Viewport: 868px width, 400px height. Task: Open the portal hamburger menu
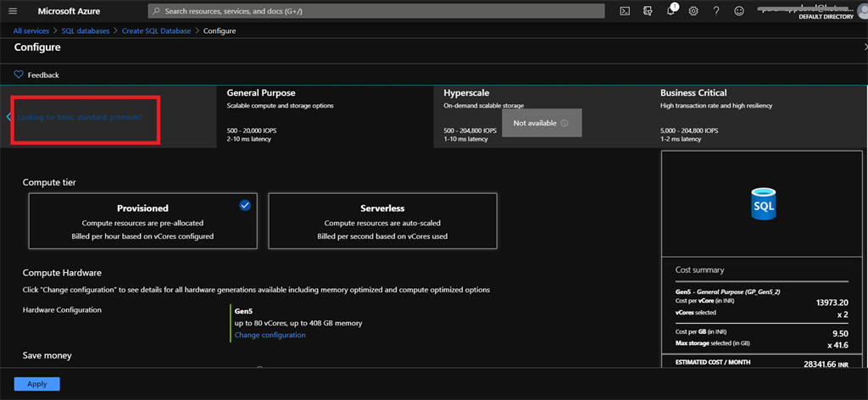(14, 11)
